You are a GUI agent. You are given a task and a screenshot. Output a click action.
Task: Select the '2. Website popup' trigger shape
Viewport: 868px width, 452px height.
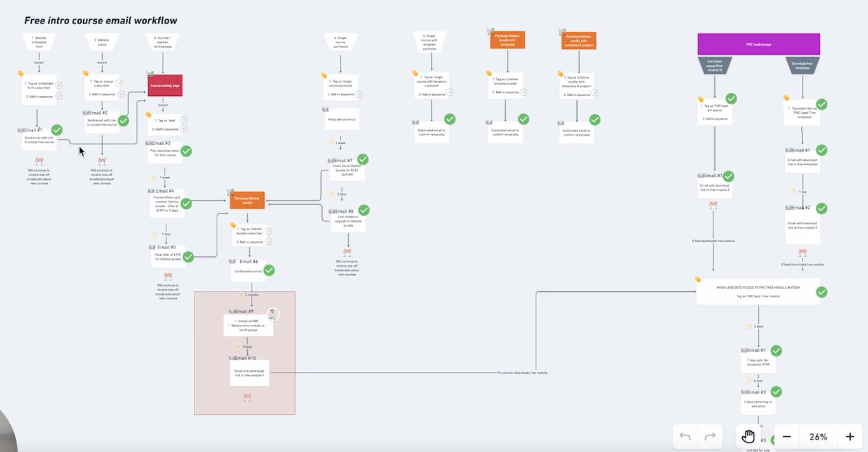click(x=102, y=42)
